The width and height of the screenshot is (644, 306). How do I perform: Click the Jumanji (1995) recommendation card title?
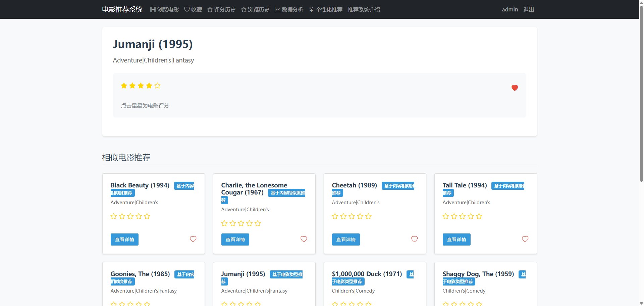click(x=243, y=274)
